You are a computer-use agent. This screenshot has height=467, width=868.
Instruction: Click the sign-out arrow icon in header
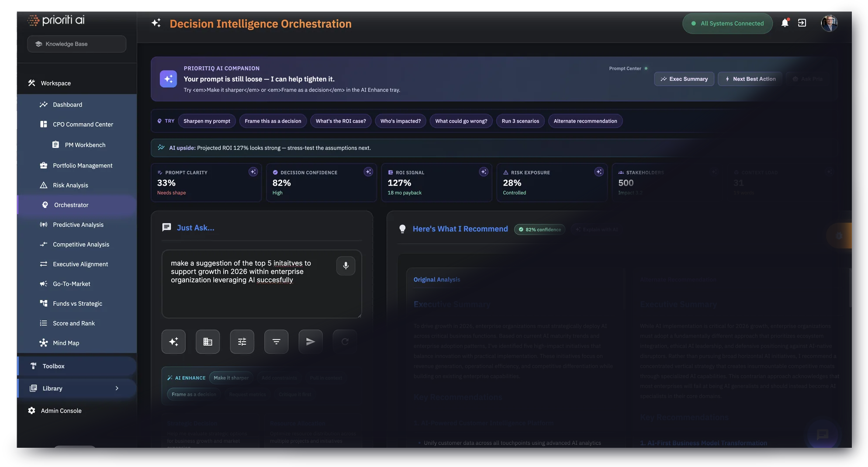coord(802,23)
